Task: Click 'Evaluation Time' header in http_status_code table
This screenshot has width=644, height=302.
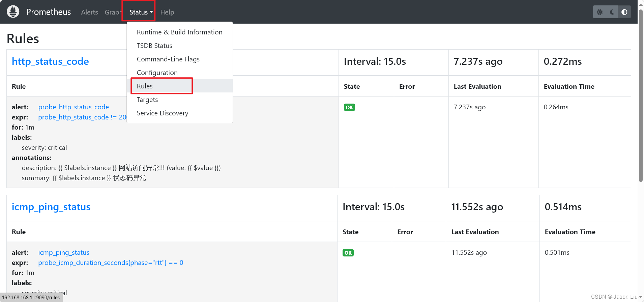Action: (x=569, y=86)
